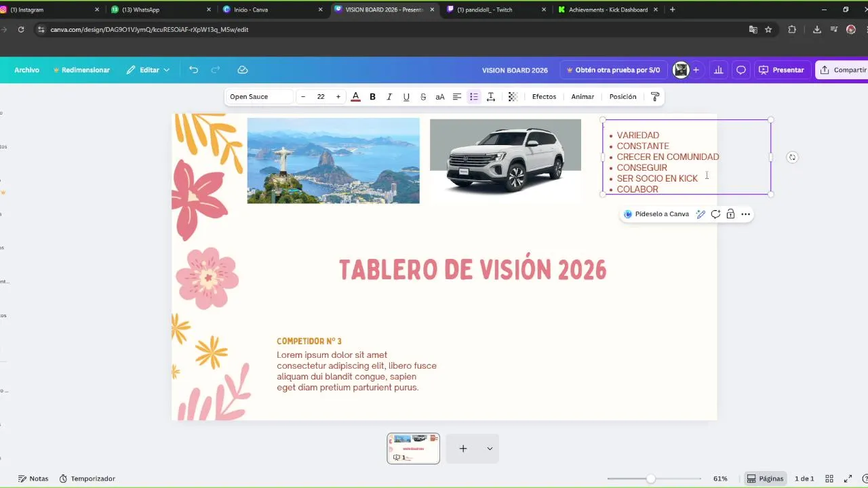Screen dimensions: 868x488
Task: Switch to the pandidoll_ Twitch tab
Action: pos(497,9)
